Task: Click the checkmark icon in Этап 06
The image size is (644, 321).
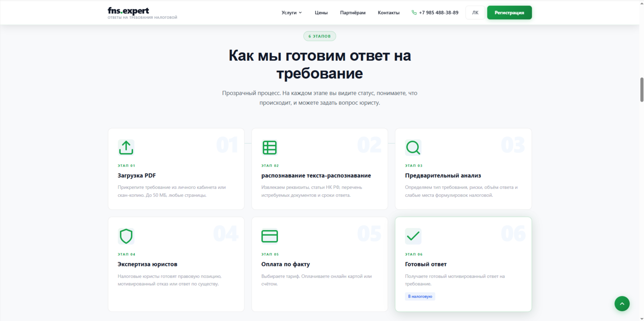Action: click(413, 236)
